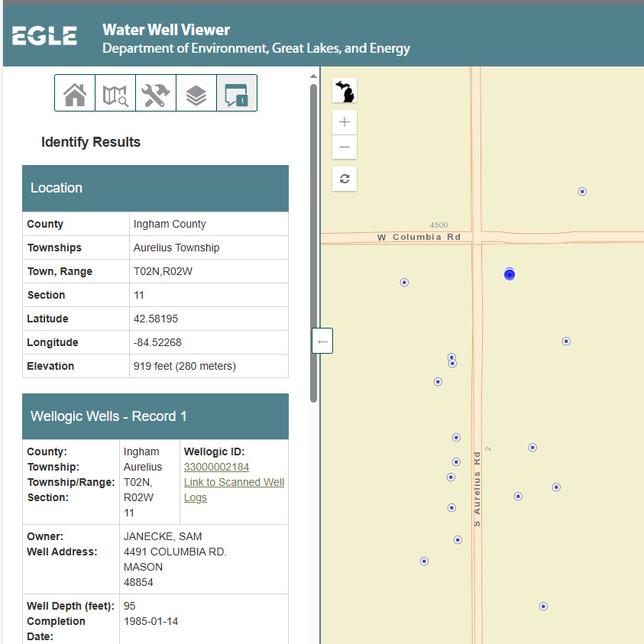Click the W Columbia Rd label on map

[419, 238]
